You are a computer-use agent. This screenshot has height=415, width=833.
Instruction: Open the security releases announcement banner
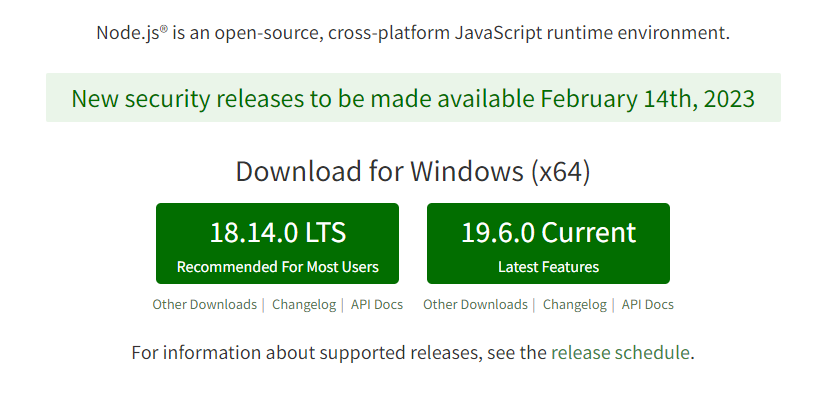click(413, 98)
